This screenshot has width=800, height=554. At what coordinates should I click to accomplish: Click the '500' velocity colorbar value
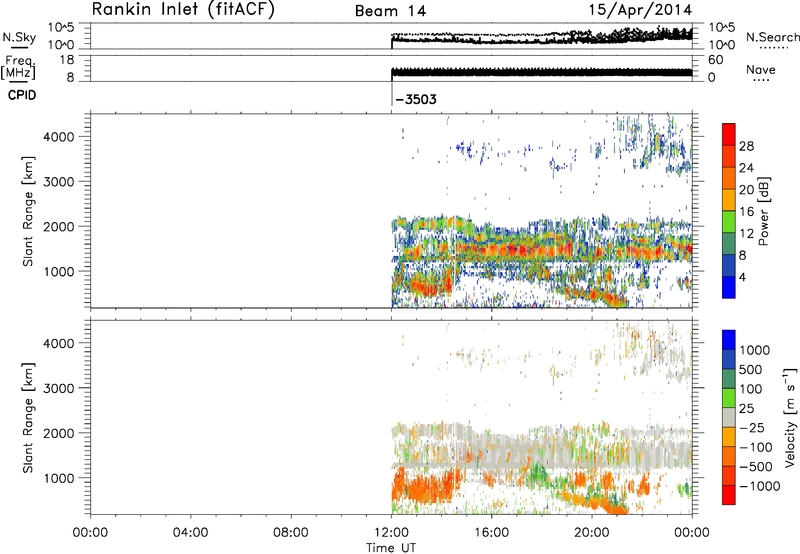click(753, 370)
